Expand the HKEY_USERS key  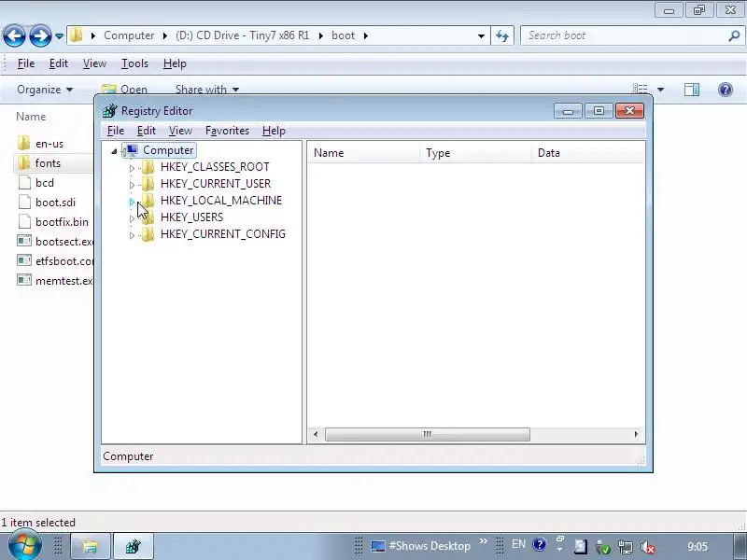[x=132, y=218]
